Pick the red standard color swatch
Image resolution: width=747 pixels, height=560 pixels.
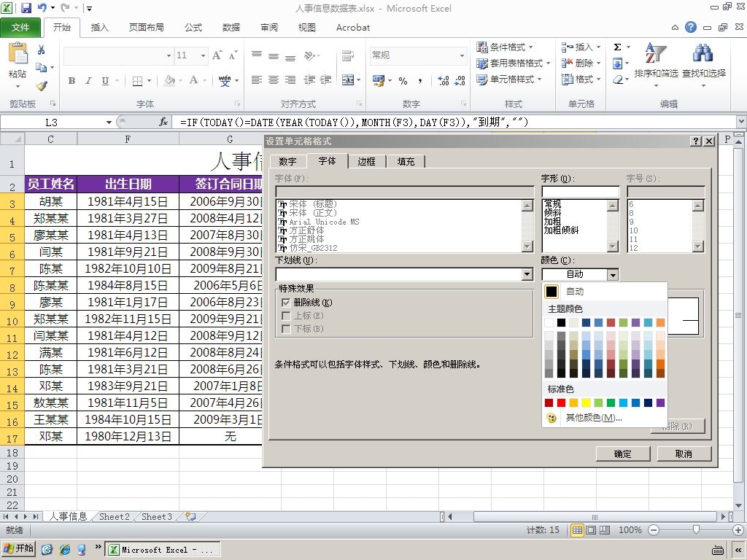(x=561, y=402)
